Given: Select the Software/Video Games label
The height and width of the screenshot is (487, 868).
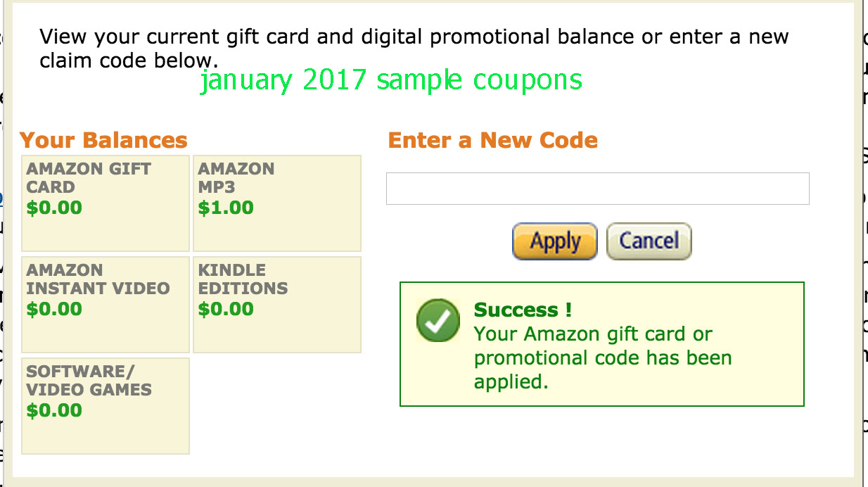Looking at the screenshot, I should click(89, 381).
